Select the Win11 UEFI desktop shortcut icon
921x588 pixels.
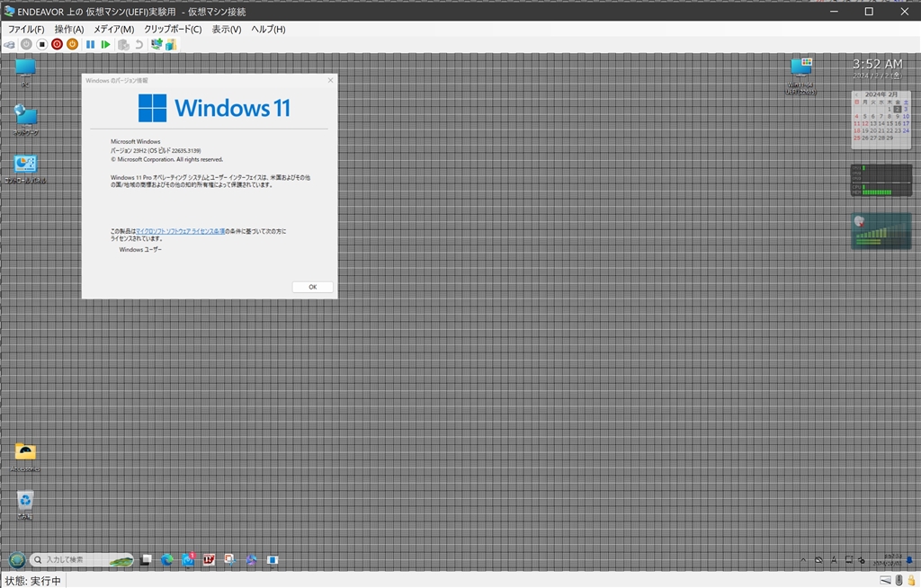[x=801, y=76]
